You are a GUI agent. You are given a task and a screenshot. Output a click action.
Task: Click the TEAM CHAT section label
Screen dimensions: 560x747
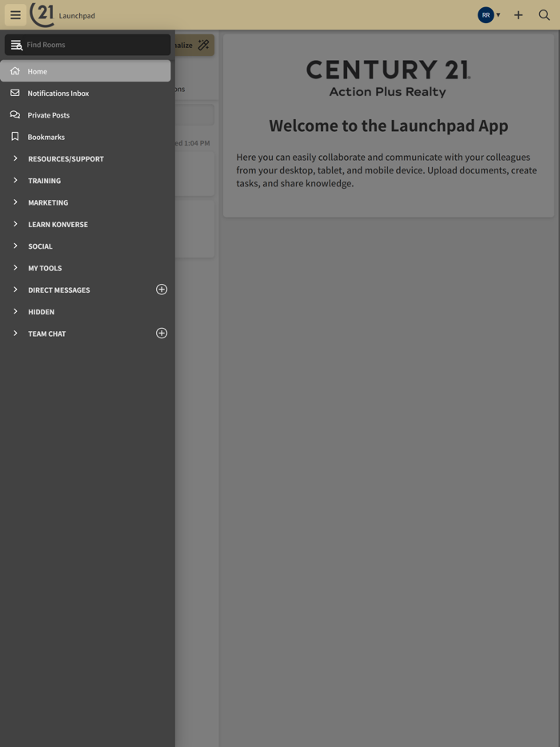pos(46,334)
